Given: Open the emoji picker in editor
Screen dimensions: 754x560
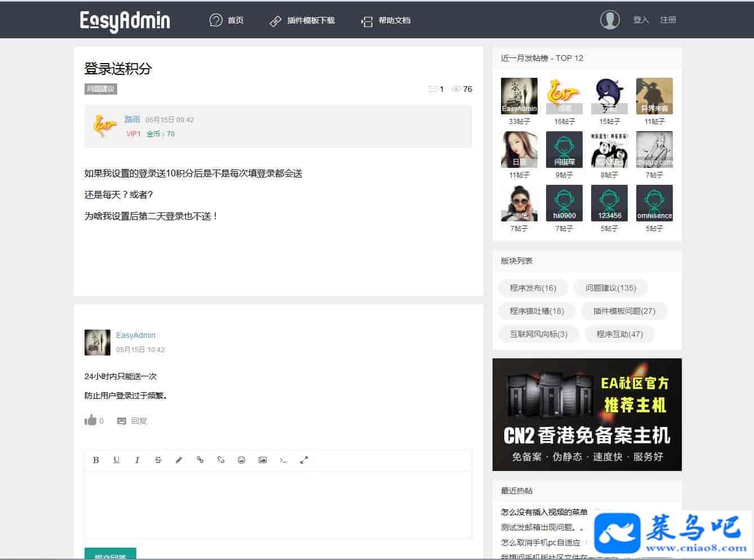Looking at the screenshot, I should 241,460.
